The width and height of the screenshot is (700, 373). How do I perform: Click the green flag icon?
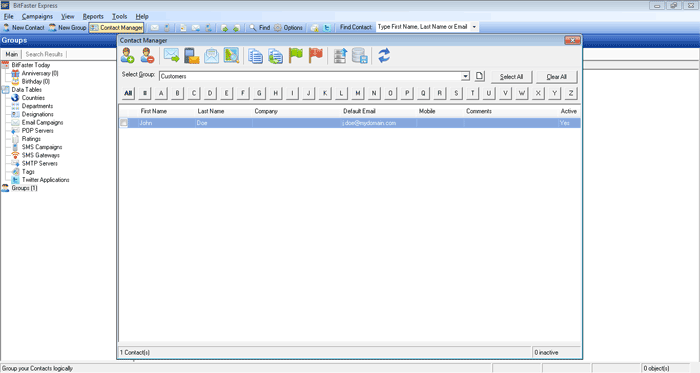tap(296, 56)
